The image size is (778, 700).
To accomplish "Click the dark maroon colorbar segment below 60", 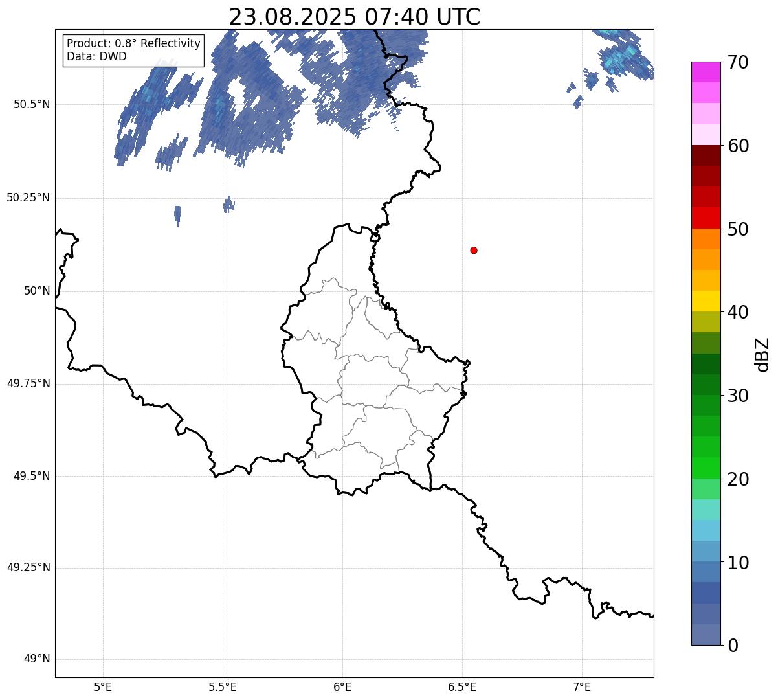I will click(x=706, y=155).
